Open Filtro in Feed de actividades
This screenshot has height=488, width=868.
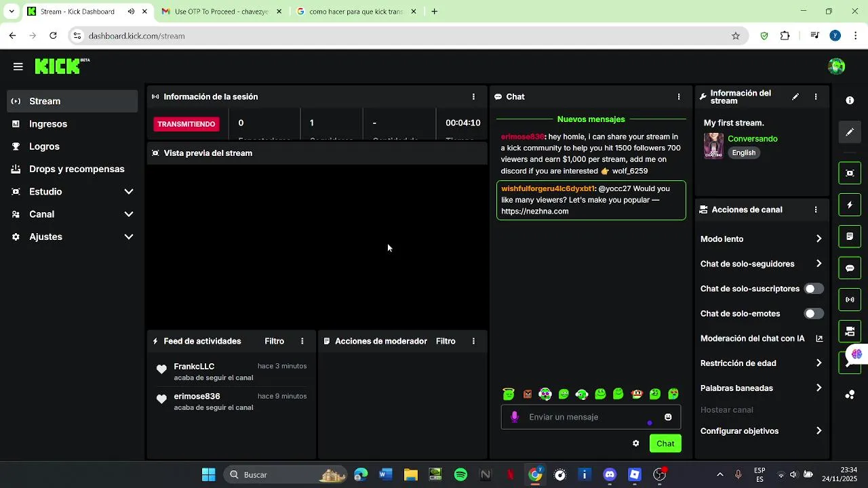274,342
